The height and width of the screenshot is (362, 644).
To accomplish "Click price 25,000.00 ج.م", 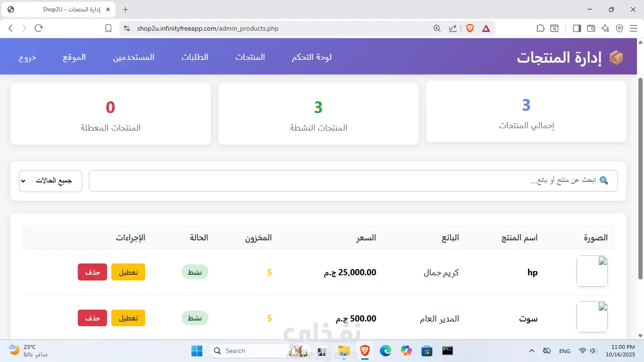I will click(350, 272).
